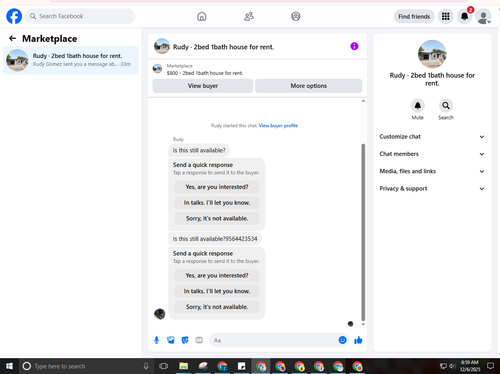Screen dimensions: 500x374
Task: Open the apps grid menu icon
Action: tap(446, 16)
